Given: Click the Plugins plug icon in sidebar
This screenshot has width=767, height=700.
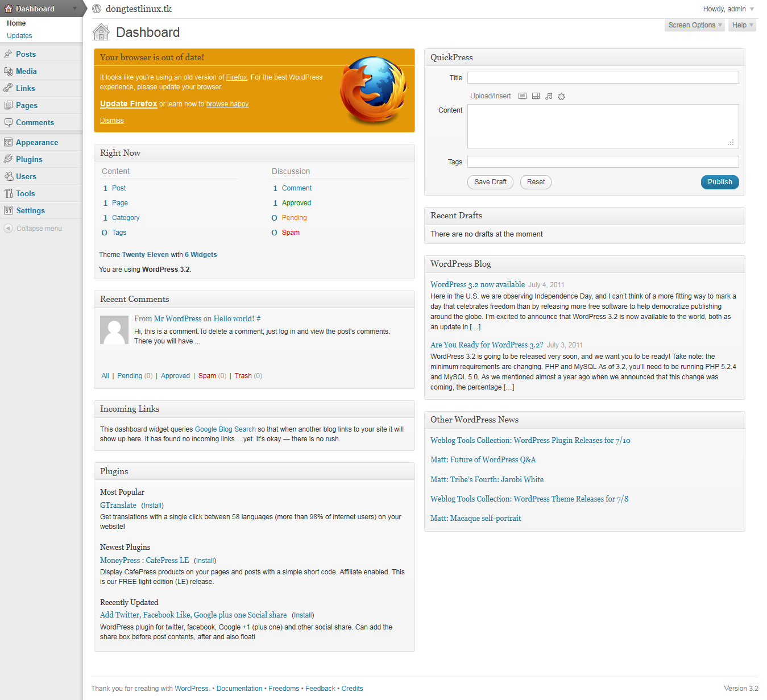Looking at the screenshot, I should pyautogui.click(x=8, y=159).
